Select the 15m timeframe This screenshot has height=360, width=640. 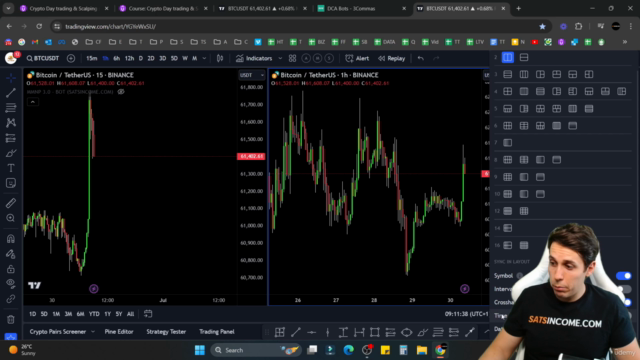[91, 58]
